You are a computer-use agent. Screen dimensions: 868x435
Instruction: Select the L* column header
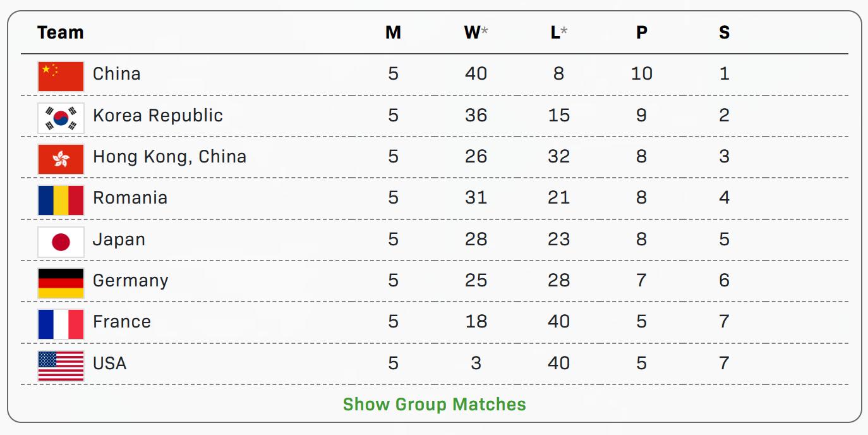[x=558, y=33]
